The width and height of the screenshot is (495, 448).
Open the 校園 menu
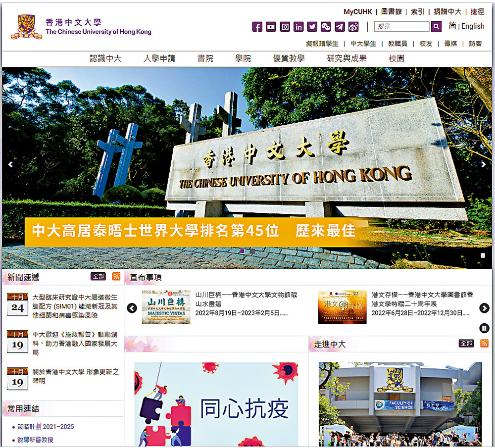point(396,58)
